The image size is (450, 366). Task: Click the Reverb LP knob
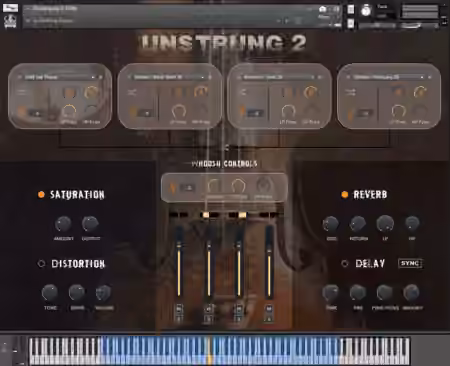pos(385,224)
